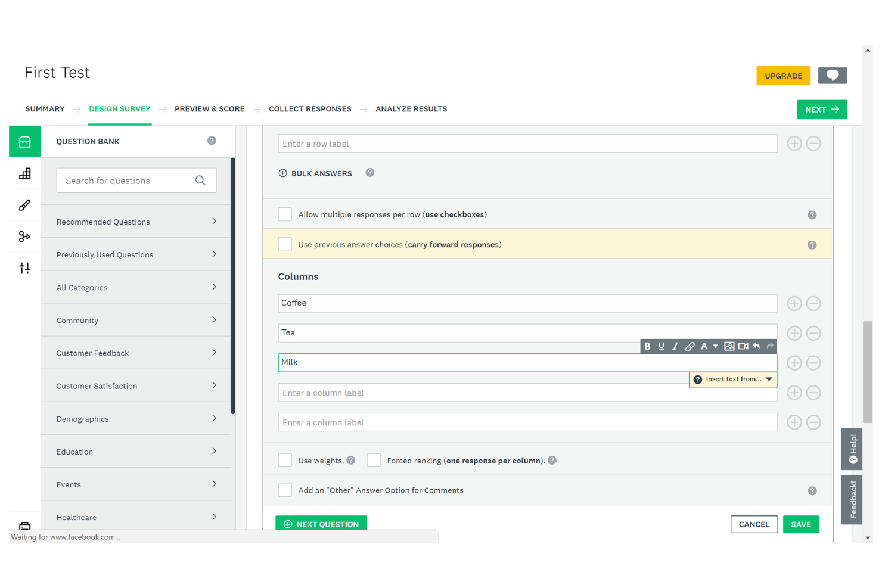The image size is (882, 588).
Task: Undo the last text edit
Action: coord(756,346)
